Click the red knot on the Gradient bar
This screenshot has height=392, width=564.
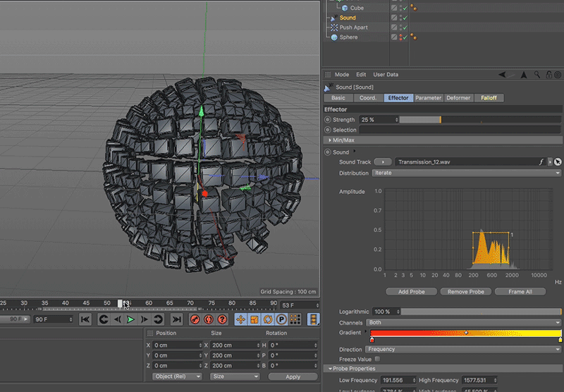[372, 340]
